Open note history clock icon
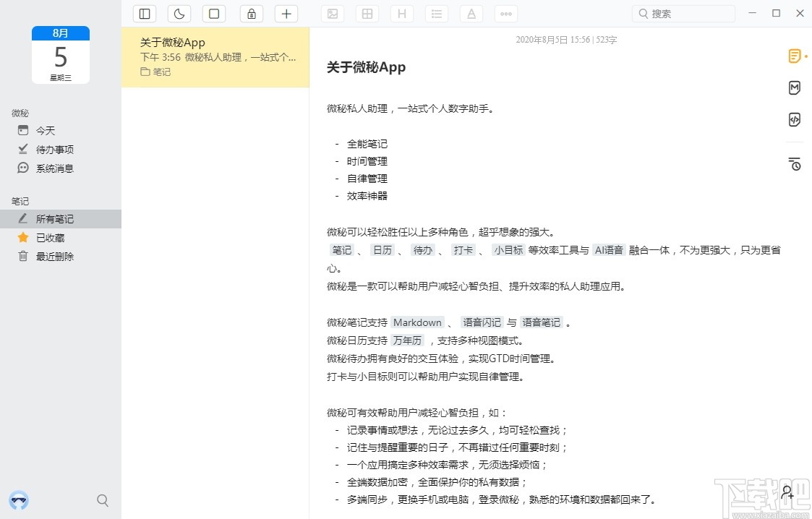Screen dimensions: 812x519 point(795,164)
